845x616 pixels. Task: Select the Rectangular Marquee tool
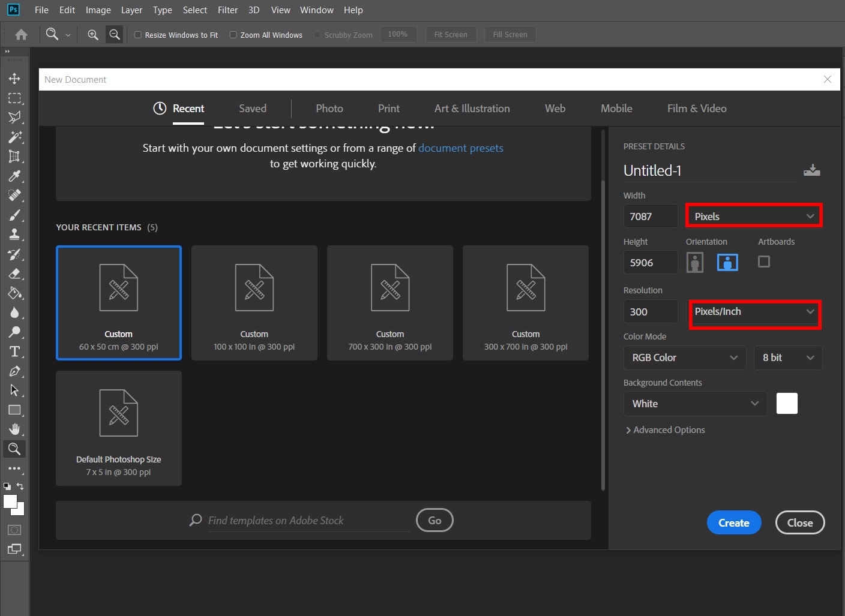click(14, 98)
